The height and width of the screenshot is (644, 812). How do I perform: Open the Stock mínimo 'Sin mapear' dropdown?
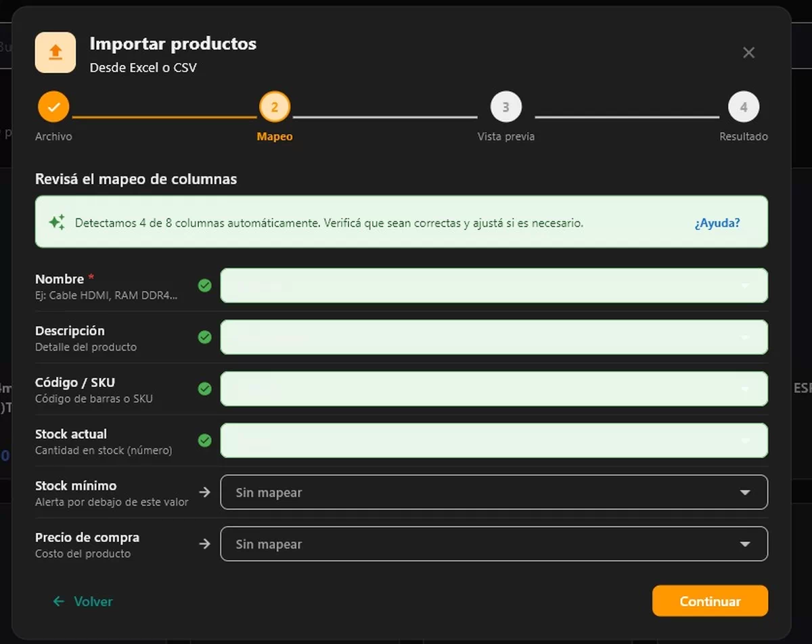(494, 492)
